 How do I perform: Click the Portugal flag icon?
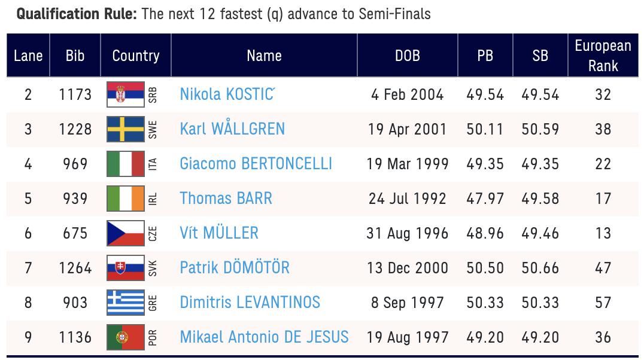[x=125, y=337]
